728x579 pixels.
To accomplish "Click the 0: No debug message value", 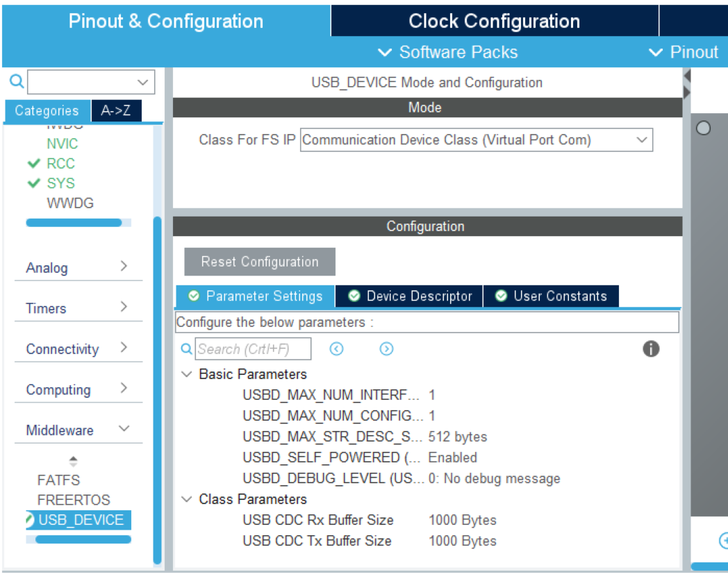I will (494, 478).
